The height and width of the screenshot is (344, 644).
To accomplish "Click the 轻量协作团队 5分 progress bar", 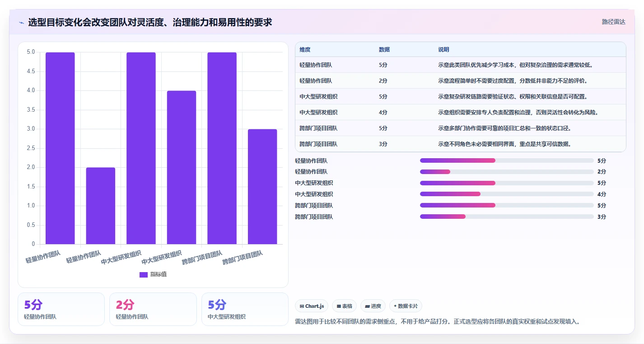I will pos(507,160).
